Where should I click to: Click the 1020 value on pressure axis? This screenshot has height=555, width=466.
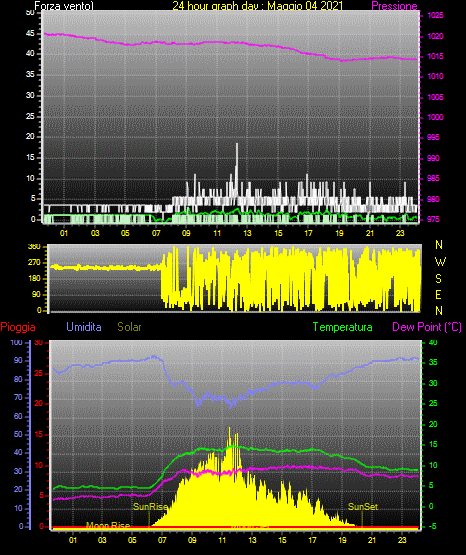(435, 36)
